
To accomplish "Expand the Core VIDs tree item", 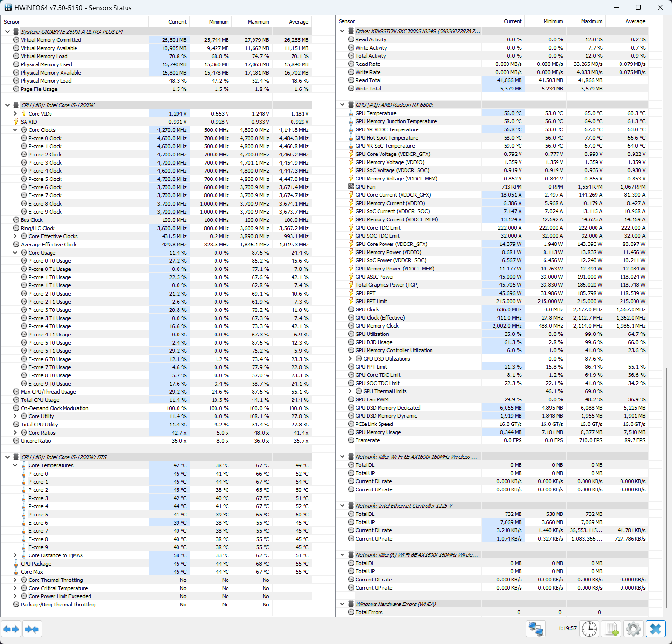I will [15, 114].
